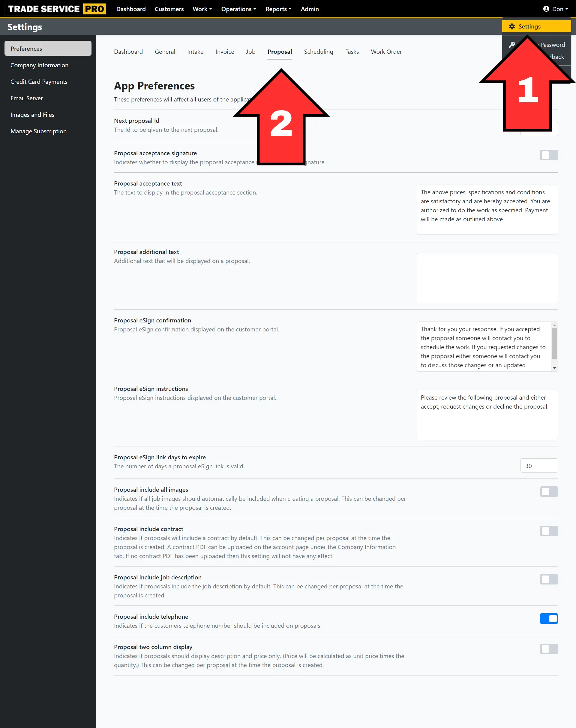Open the Work dropdown menu
Viewport: 576px width, 728px height.
point(202,9)
